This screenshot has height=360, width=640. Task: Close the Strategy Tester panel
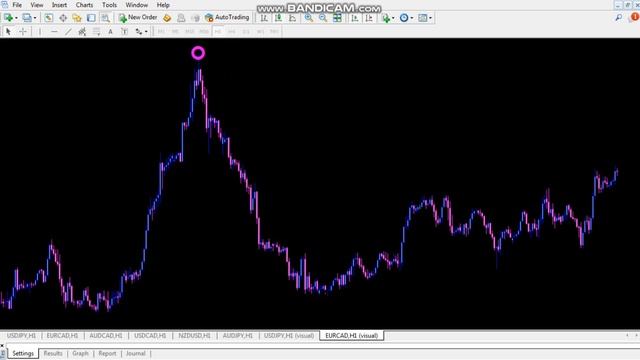(2, 346)
